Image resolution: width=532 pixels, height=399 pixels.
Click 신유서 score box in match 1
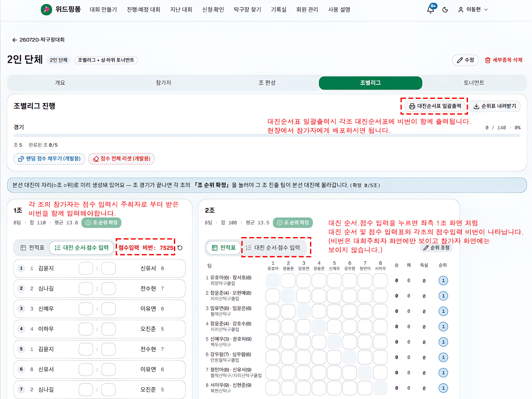click(x=108, y=268)
